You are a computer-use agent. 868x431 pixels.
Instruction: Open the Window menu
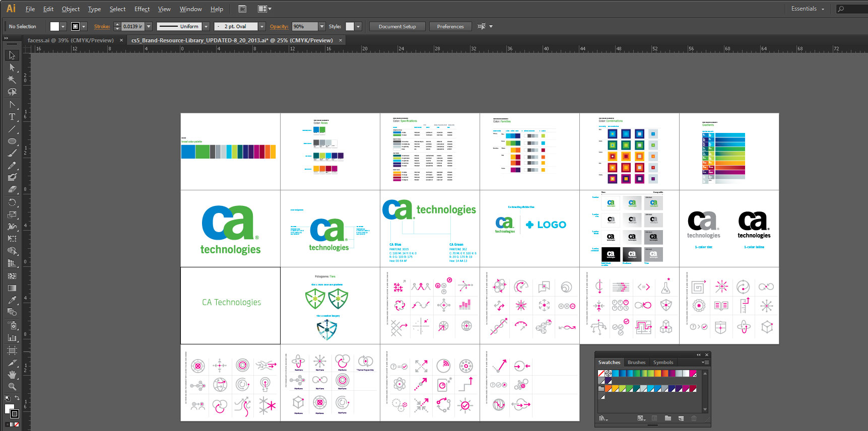click(190, 9)
